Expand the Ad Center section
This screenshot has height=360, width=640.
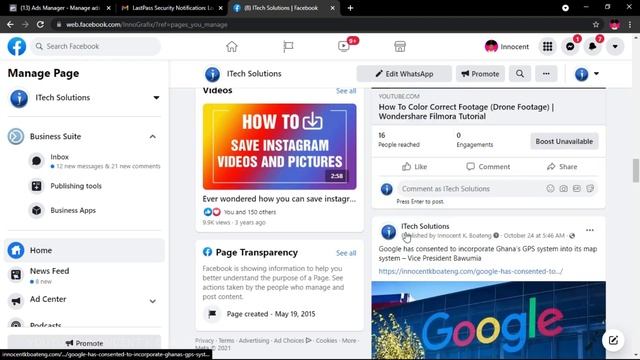tap(153, 301)
